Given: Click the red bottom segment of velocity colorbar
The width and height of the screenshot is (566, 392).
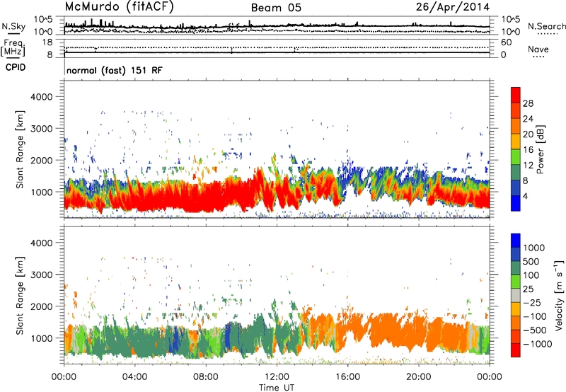Looking at the screenshot, I should (516, 350).
